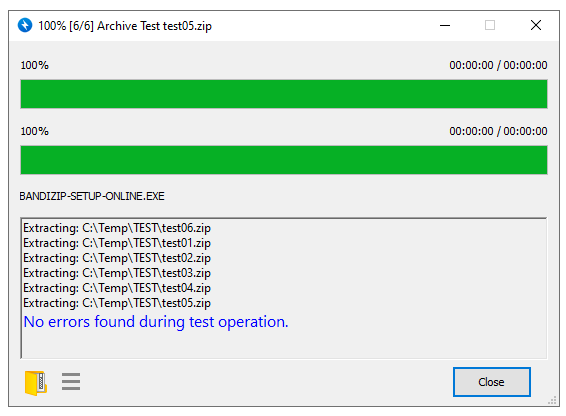Select the test06.zip extracting log line
Screen dimensions: 566x416
pyautogui.click(x=117, y=228)
